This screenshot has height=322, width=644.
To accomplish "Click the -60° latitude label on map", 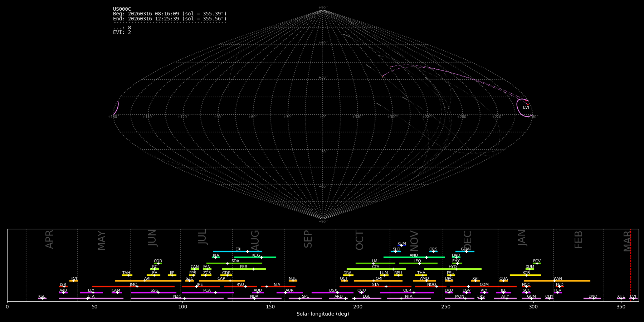I will [x=323, y=187].
